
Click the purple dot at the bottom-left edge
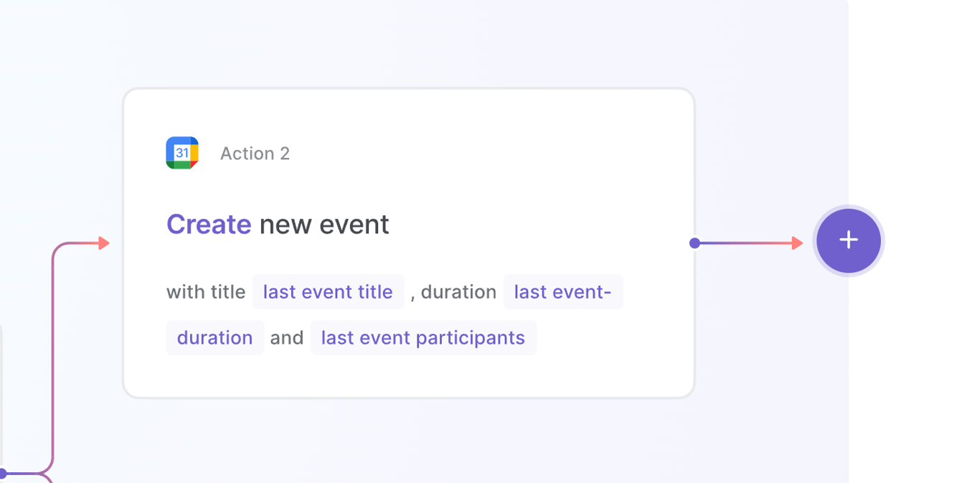point(2,473)
